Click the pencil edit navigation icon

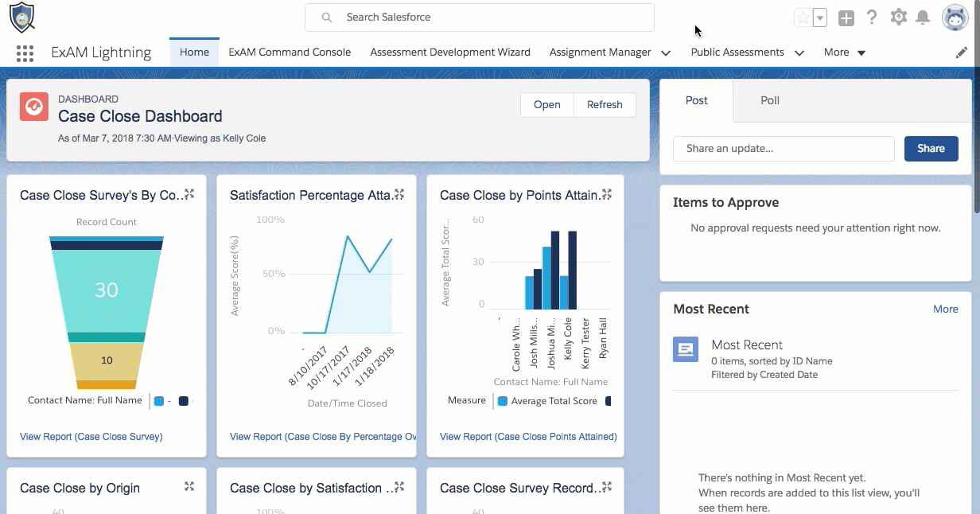[x=962, y=53]
